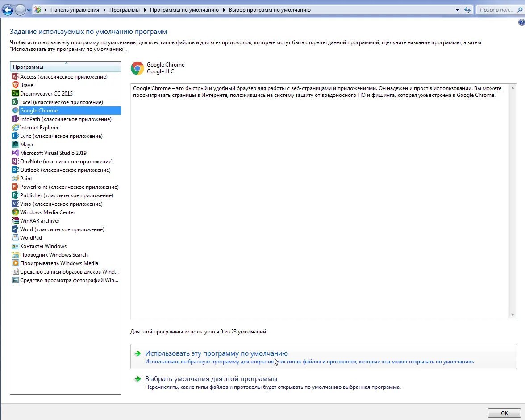
Task: Click the Paint palette icon
Action: (15, 179)
